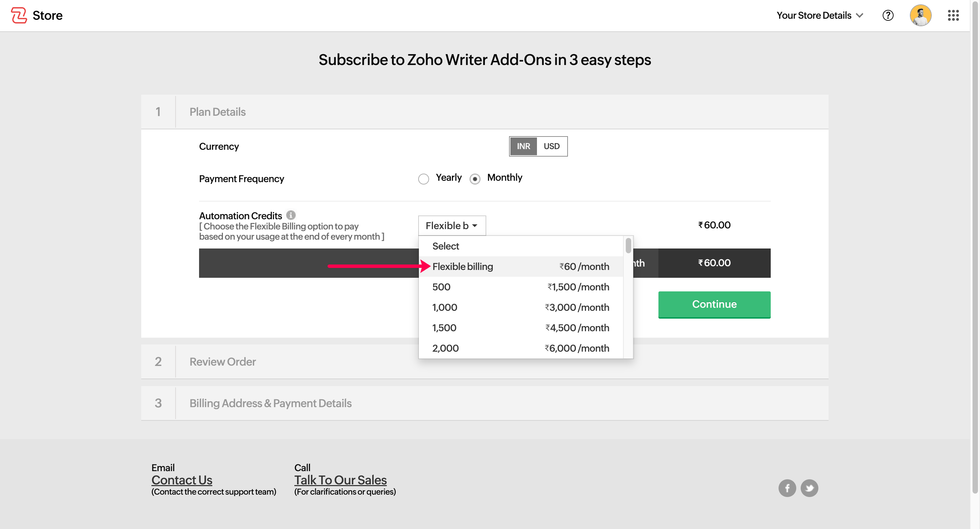Choose 1,000 credits ₹3,000/month option
Screen dimensions: 980x529
[520, 307]
